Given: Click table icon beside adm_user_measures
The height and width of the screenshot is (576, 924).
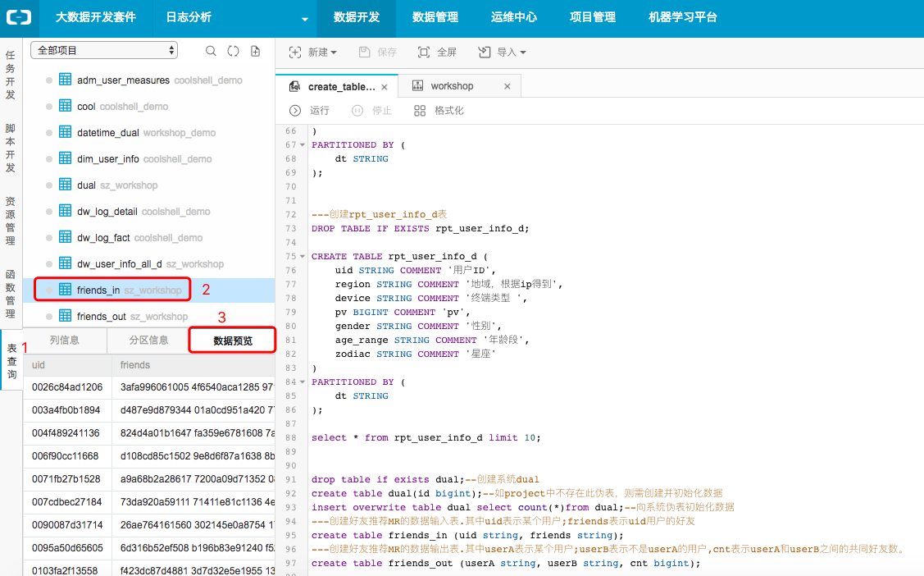Looking at the screenshot, I should click(66, 80).
